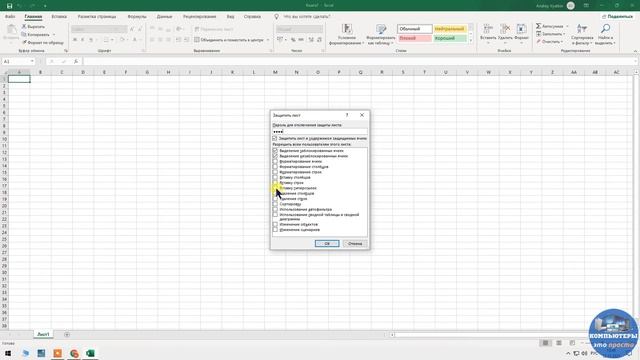Image resolution: width=640 pixels, height=360 pixels.
Task: Click Merge and Center (Объединить и поместить в центре)
Action: coord(229,40)
